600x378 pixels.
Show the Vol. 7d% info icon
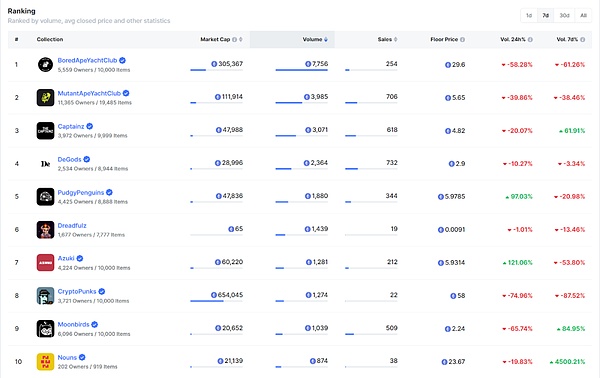(582, 39)
